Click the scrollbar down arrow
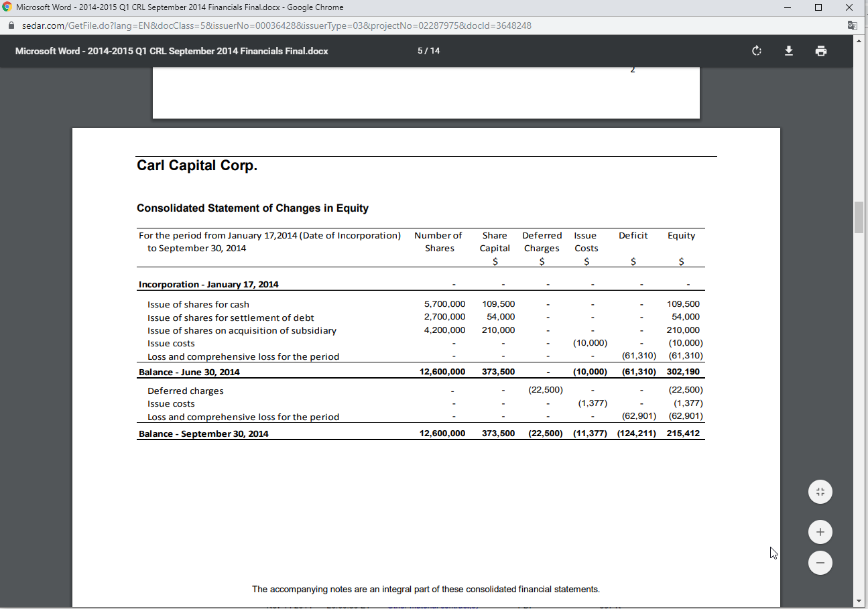This screenshot has width=868, height=609. [x=859, y=601]
